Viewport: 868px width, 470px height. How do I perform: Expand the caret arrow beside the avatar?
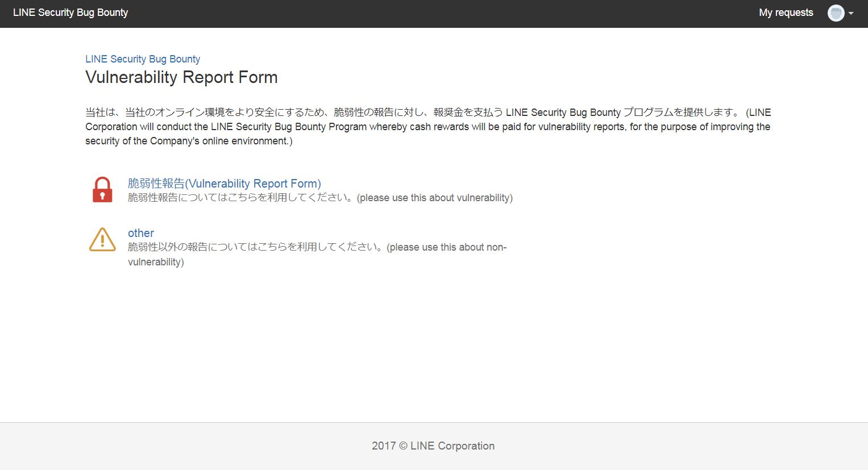point(851,14)
